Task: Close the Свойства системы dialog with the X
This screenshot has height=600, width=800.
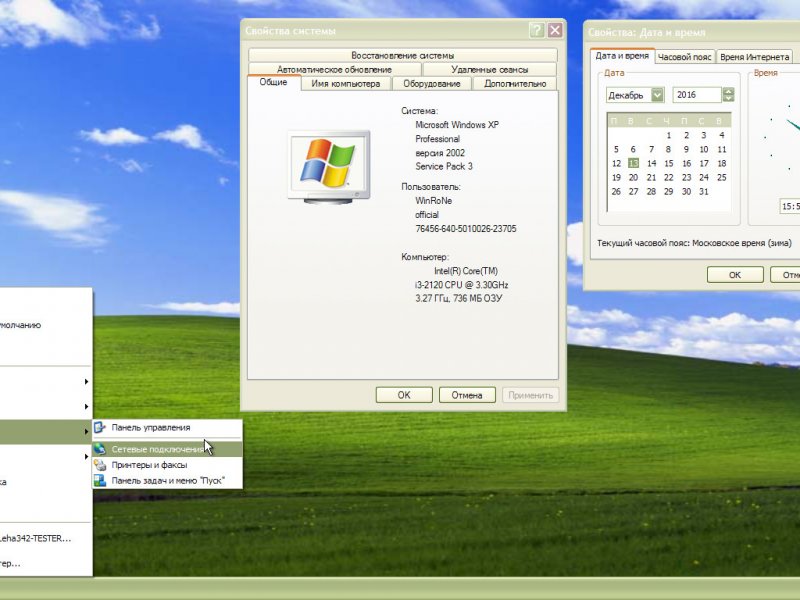Action: (x=555, y=31)
